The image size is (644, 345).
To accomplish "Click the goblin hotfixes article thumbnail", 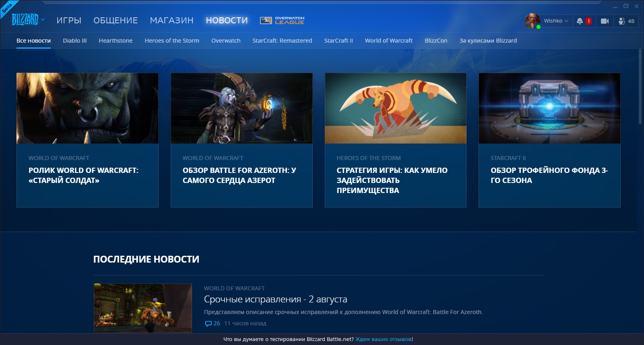I will pyautogui.click(x=143, y=308).
